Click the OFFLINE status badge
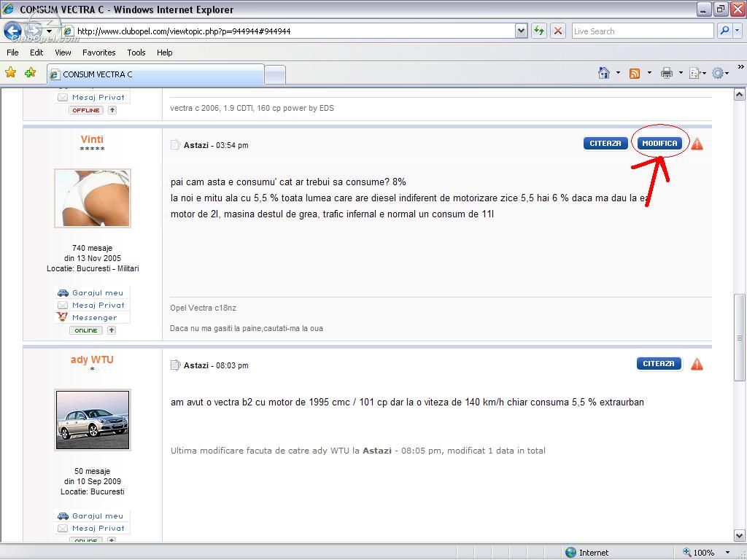Image resolution: width=747 pixels, height=560 pixels. pyautogui.click(x=86, y=110)
